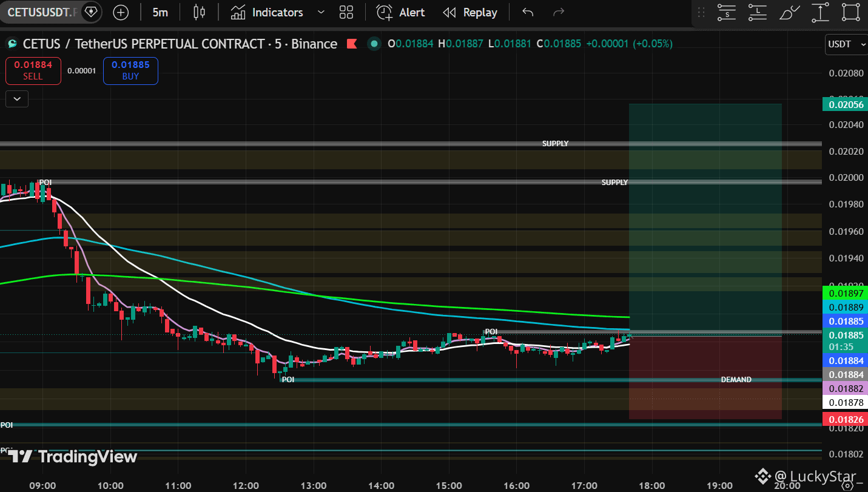This screenshot has height=492, width=868.
Task: Open the Indicators dialog
Action: pyautogui.click(x=267, y=12)
